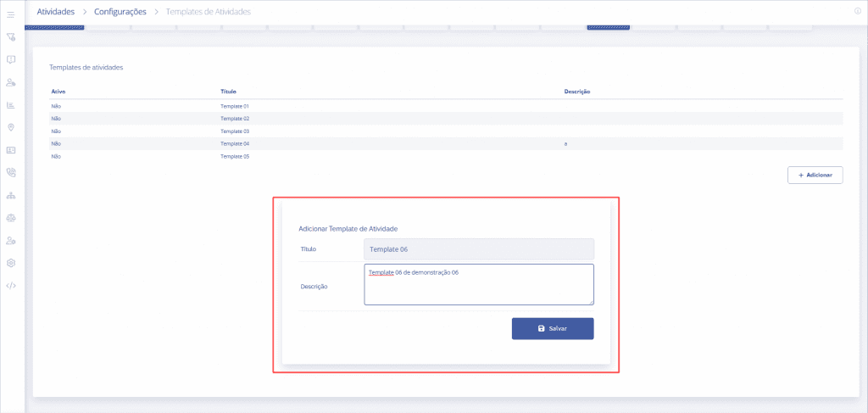Click 'Não' in the Template 05 row

[55, 157]
